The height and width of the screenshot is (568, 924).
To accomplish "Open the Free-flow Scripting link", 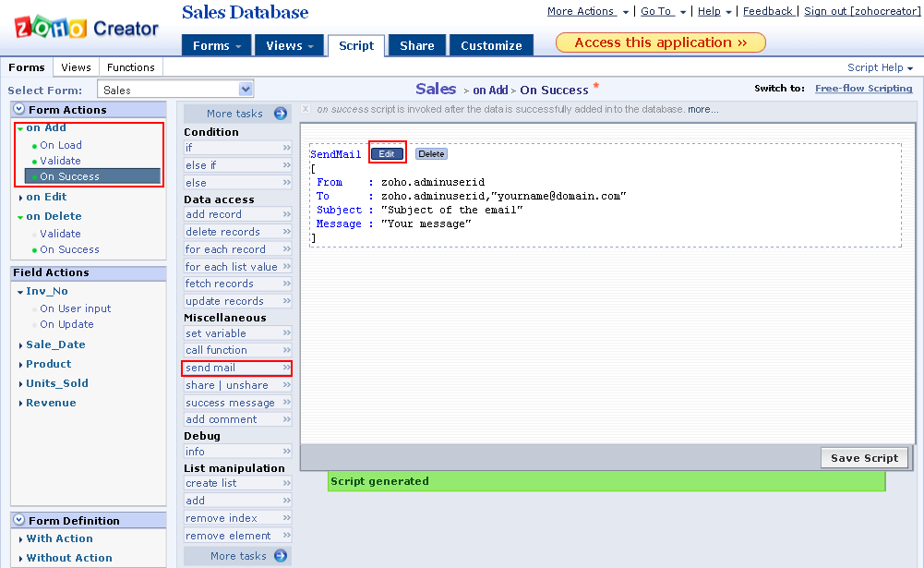I will (863, 89).
